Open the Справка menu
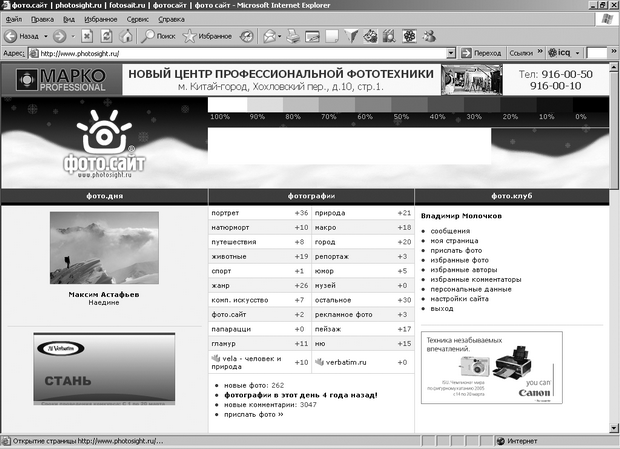The image size is (620, 449). pyautogui.click(x=171, y=19)
